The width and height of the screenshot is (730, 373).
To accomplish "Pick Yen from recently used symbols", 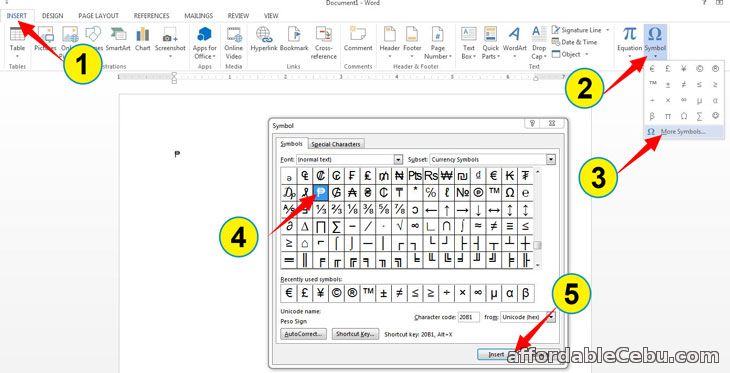I will (x=320, y=293).
